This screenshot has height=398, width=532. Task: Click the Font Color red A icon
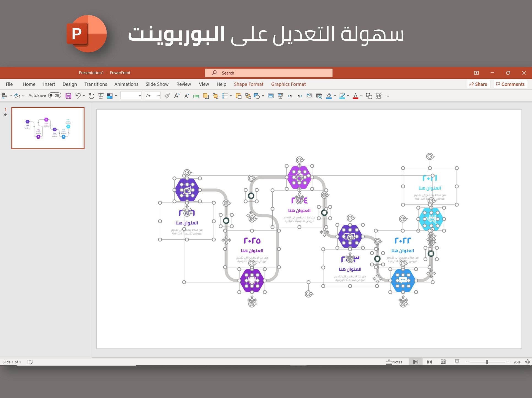355,96
